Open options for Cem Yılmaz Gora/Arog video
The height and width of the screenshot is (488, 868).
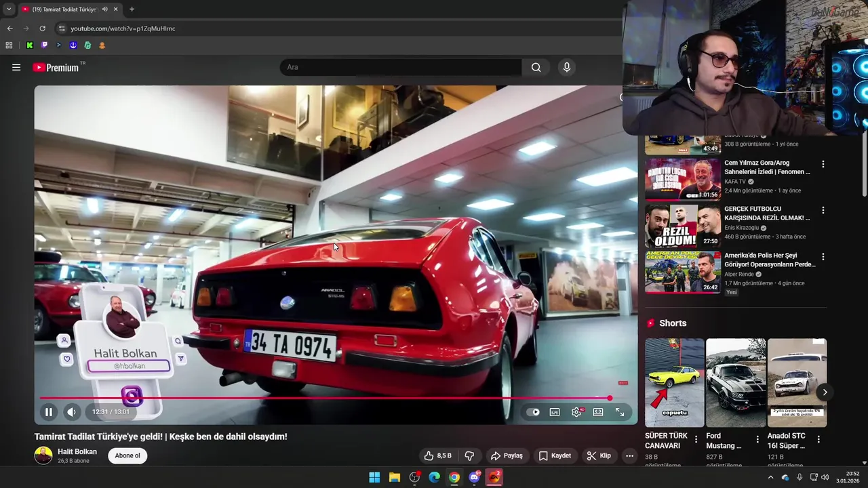point(823,164)
